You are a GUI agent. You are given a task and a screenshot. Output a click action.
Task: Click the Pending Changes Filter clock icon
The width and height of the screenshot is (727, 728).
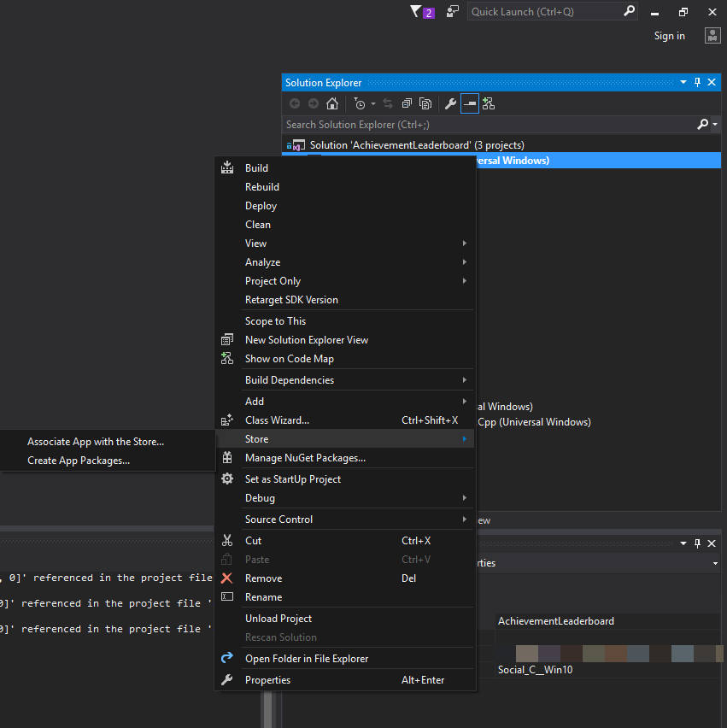360,103
